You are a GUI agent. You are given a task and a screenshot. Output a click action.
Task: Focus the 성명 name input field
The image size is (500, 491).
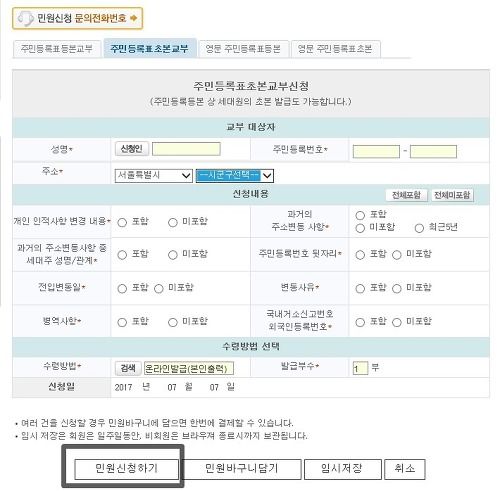[x=186, y=149]
